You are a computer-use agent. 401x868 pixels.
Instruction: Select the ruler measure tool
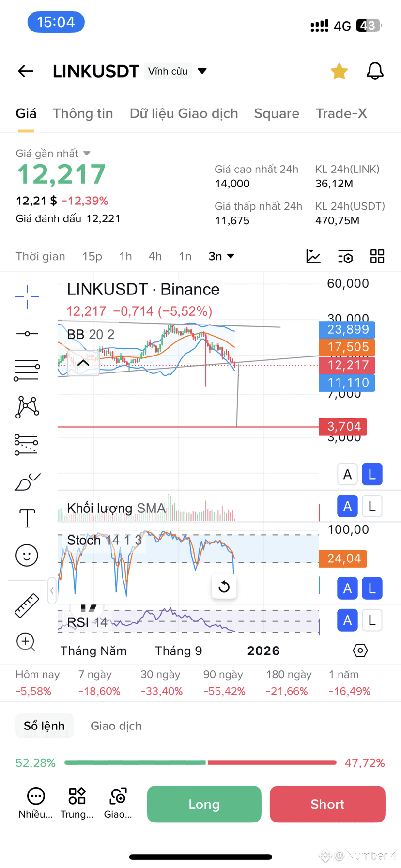tap(27, 605)
